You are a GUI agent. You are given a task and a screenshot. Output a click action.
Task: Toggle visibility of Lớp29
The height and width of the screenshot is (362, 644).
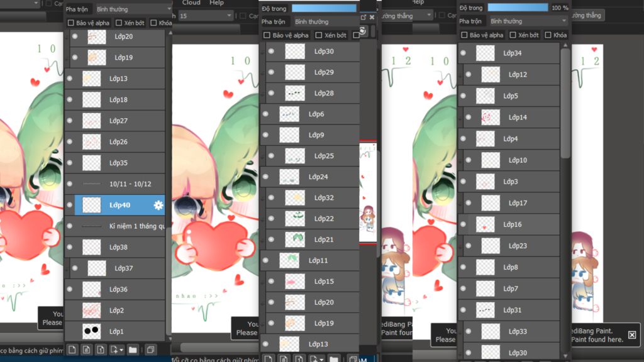point(271,72)
